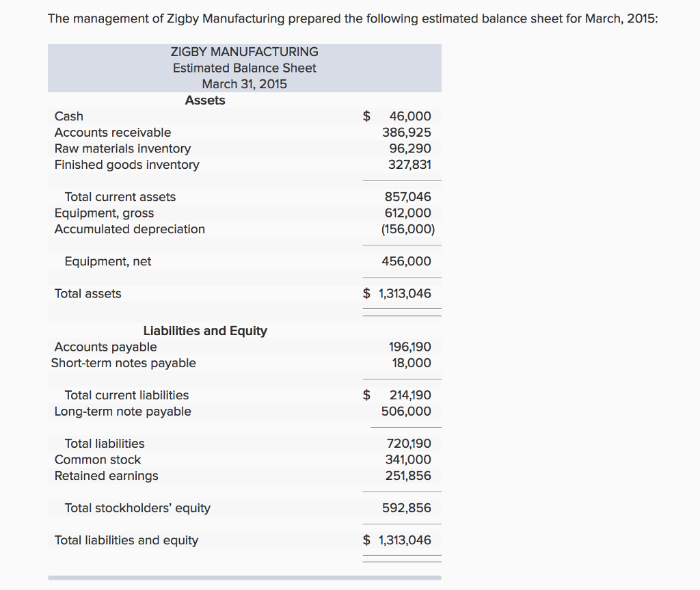
Task: Select the Total assets label
Action: [88, 293]
